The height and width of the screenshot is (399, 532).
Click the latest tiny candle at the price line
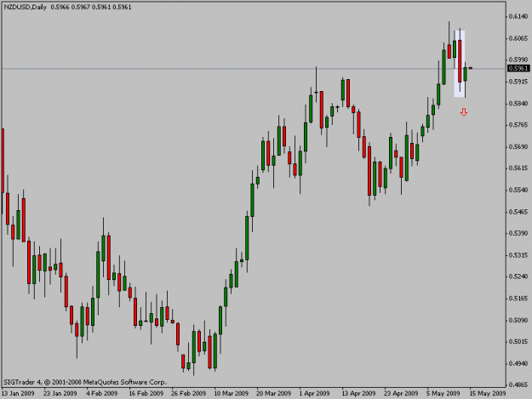[471, 68]
